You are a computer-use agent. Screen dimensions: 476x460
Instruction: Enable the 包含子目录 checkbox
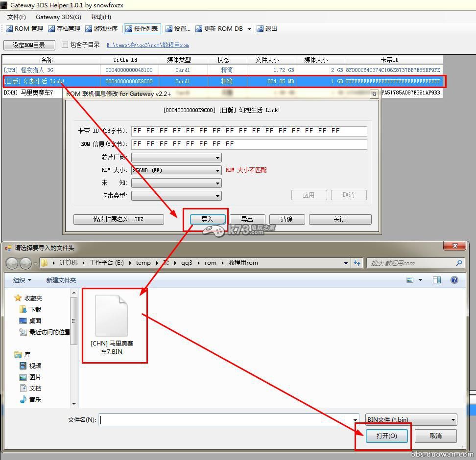[x=65, y=44]
